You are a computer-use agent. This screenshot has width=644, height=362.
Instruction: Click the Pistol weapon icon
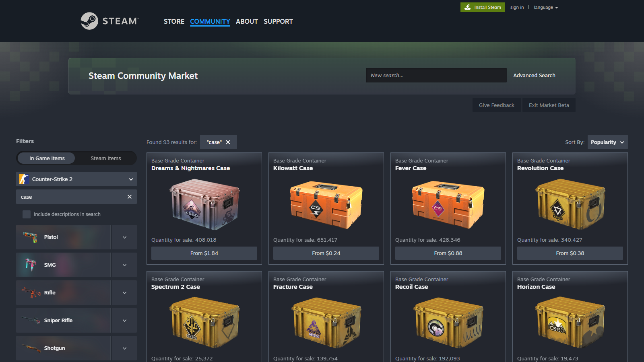click(30, 237)
